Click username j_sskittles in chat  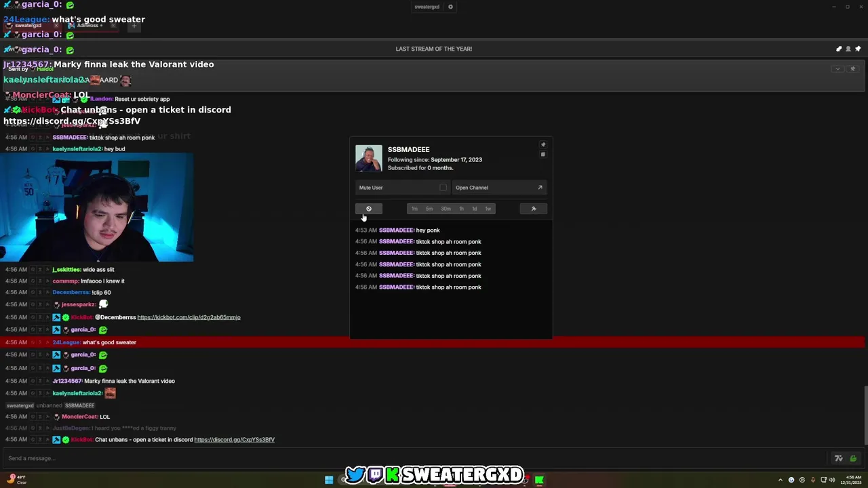[66, 270]
